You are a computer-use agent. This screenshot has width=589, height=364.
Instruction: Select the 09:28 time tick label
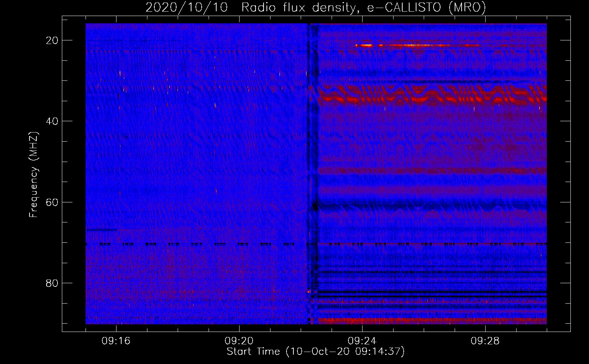[485, 341]
